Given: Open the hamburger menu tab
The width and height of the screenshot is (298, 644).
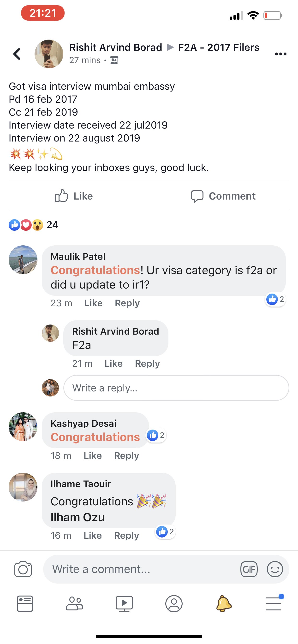Looking at the screenshot, I should click(274, 603).
